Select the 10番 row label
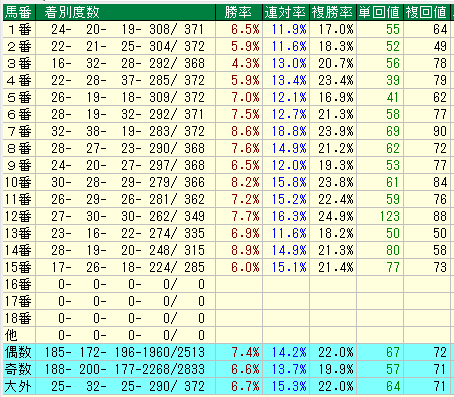 18,183
